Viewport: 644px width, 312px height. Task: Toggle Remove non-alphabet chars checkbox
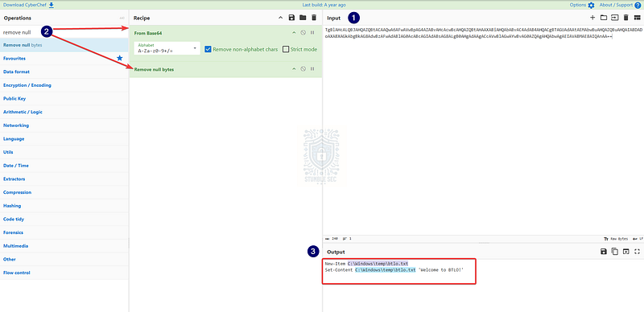[208, 49]
